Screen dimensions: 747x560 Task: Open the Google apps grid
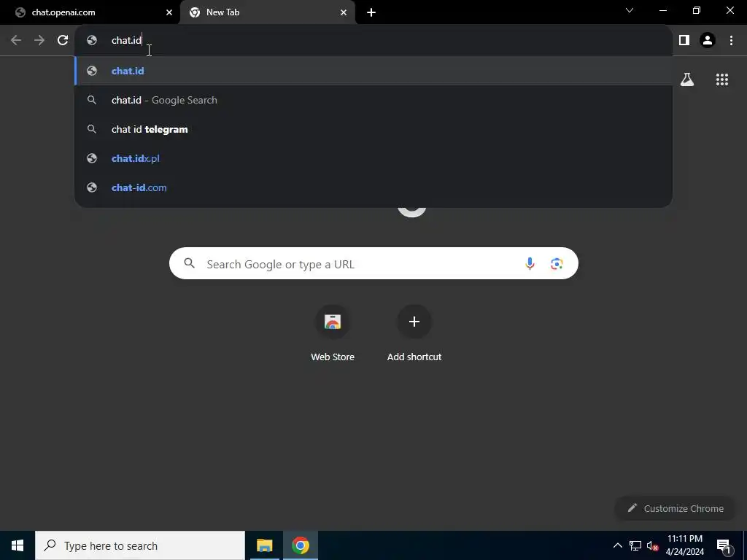click(x=721, y=79)
